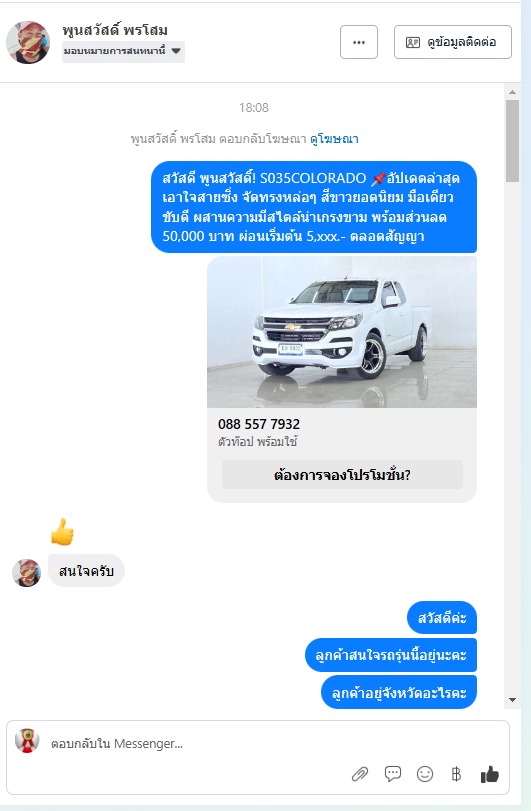531x811 pixels.
Task: Open ดูข้อมูลติดต่อ contact info
Action: click(x=453, y=42)
